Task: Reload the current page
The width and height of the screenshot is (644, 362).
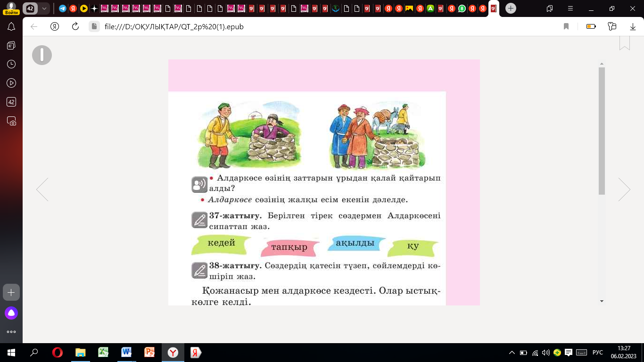Action: pyautogui.click(x=75, y=27)
